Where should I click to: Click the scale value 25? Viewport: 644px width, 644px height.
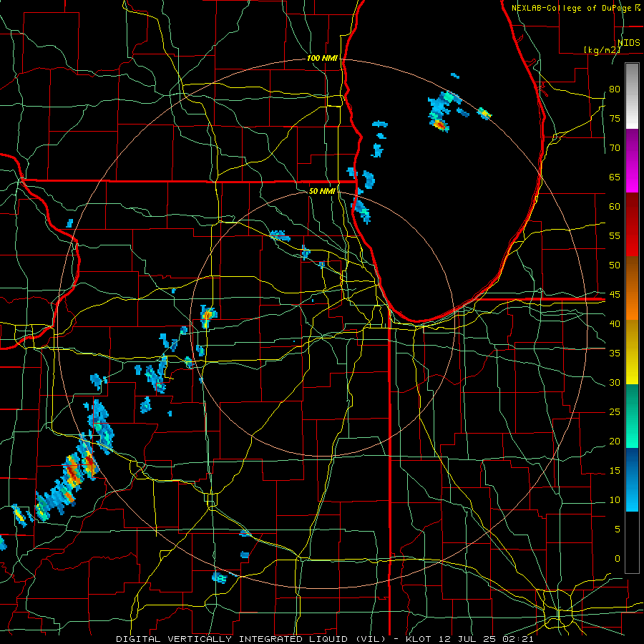(615, 411)
